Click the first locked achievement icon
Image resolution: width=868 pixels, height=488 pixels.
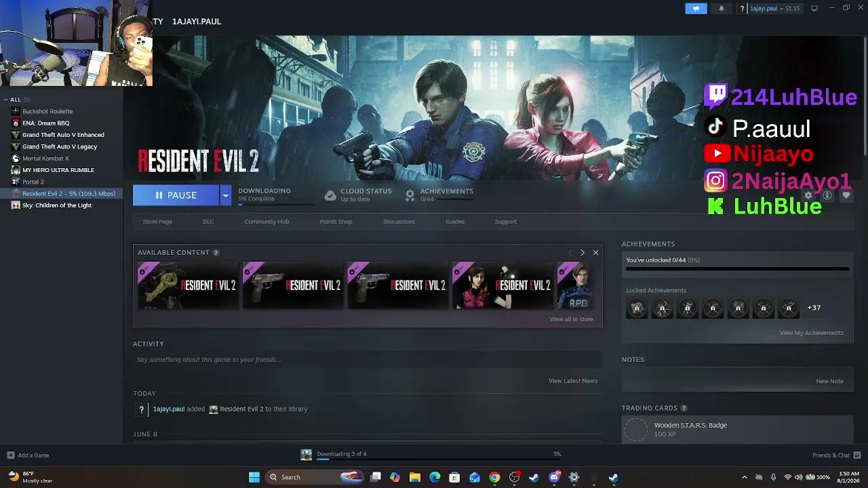click(x=636, y=308)
